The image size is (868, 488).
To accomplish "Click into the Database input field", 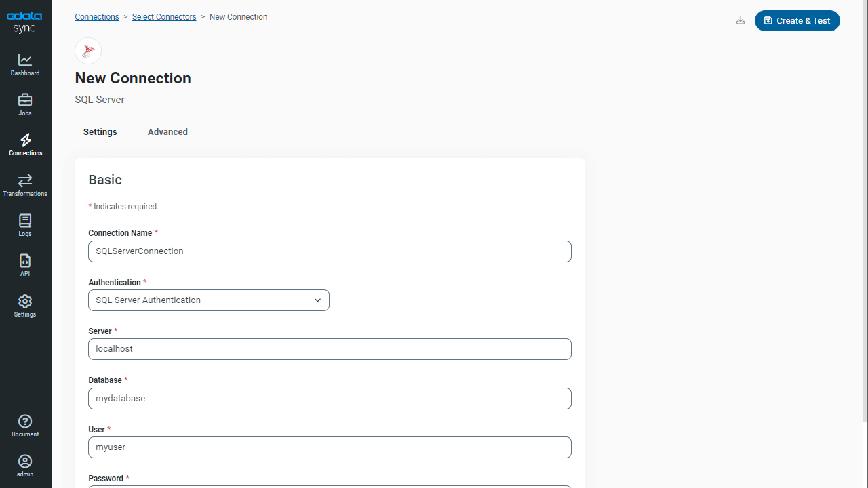I will coord(330,399).
